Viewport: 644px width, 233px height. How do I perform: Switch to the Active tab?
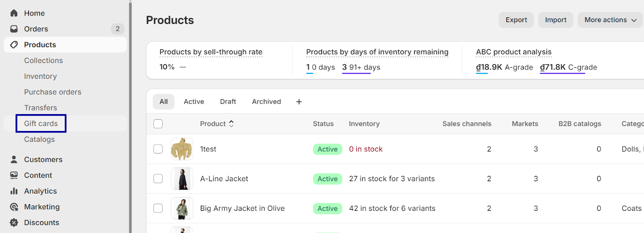click(194, 102)
